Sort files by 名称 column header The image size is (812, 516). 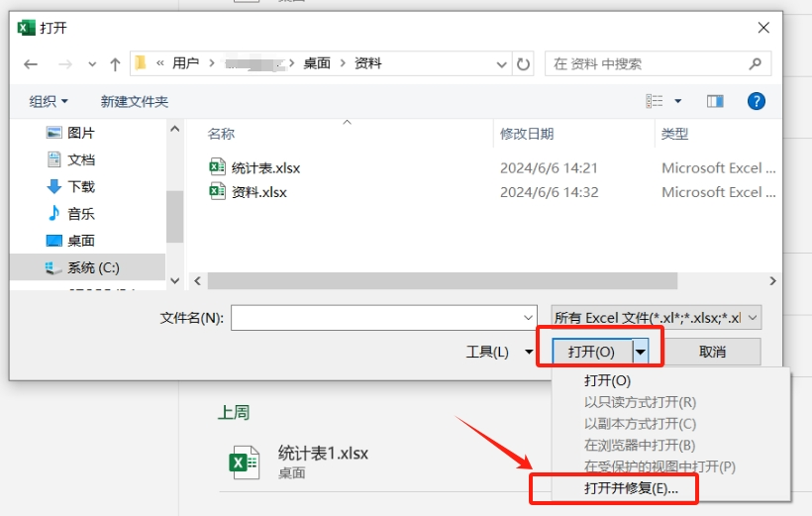tap(221, 134)
